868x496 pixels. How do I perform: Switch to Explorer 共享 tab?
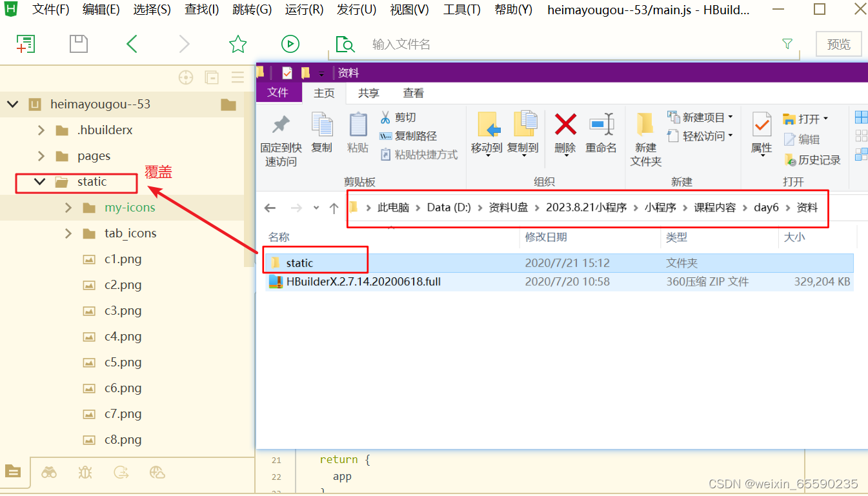pyautogui.click(x=368, y=94)
